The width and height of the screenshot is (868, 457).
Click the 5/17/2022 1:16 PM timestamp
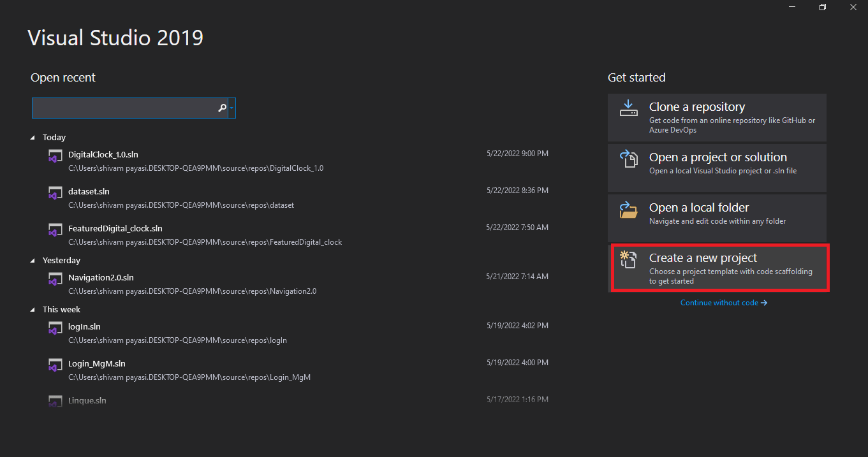517,400
